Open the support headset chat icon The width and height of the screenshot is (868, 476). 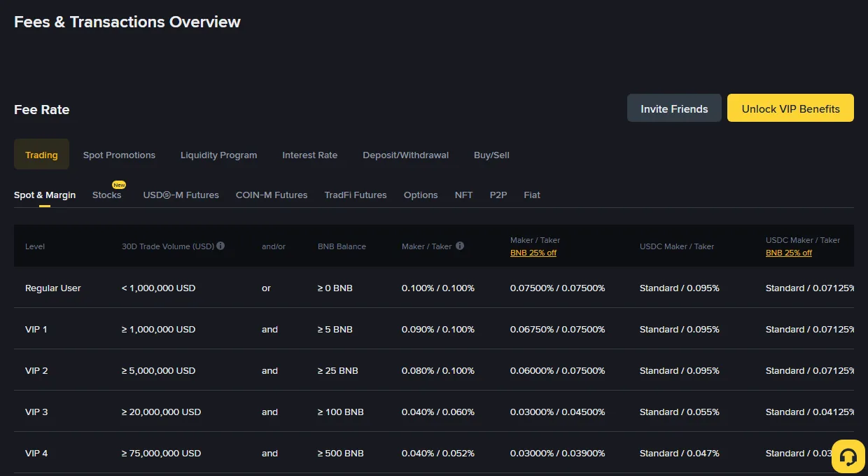pos(848,457)
